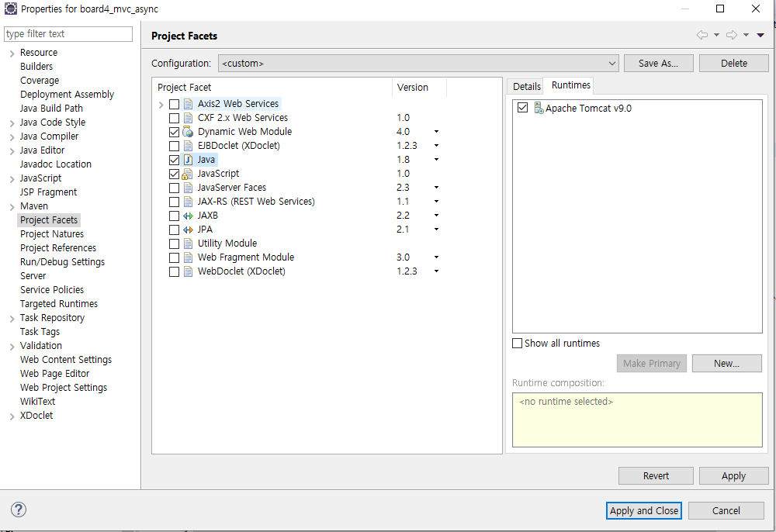The height and width of the screenshot is (532, 776).
Task: Switch to the Runtimes tab
Action: pyautogui.click(x=570, y=85)
